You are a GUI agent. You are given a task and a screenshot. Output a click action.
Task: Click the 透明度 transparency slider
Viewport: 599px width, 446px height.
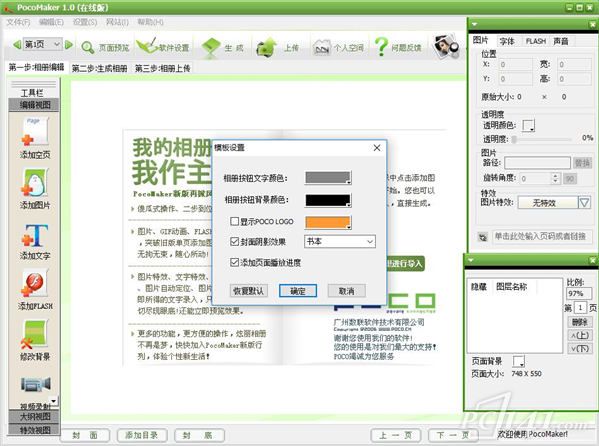pos(542,139)
